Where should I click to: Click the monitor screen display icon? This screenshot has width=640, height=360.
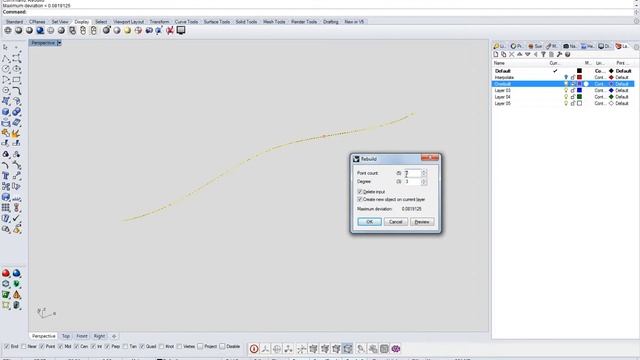point(181,31)
